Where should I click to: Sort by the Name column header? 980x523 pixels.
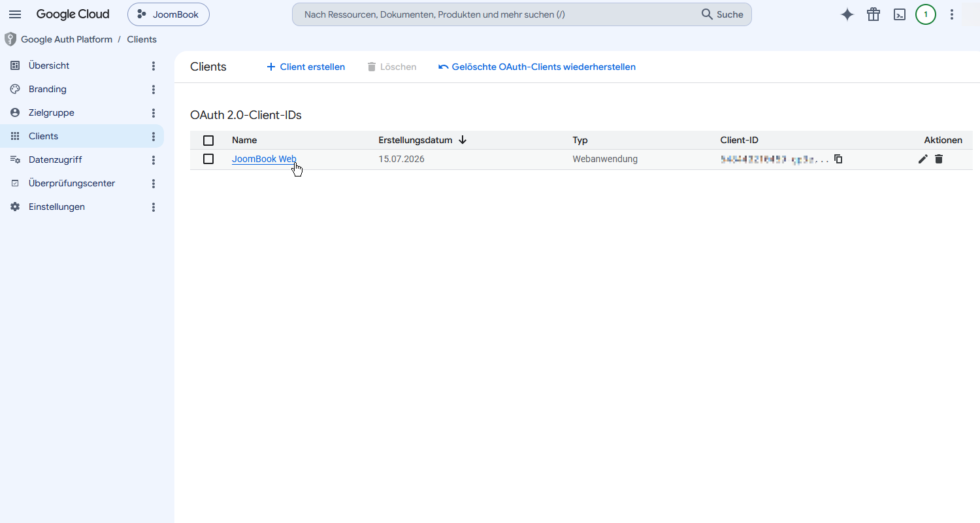pyautogui.click(x=244, y=140)
